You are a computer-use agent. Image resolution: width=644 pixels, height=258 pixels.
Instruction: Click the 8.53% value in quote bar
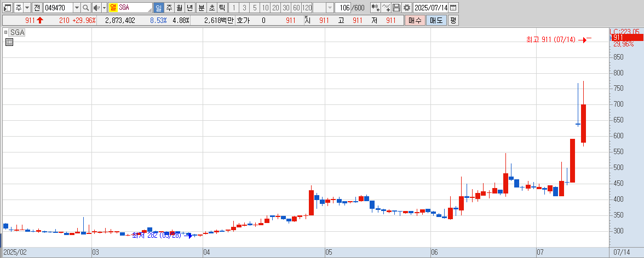(159, 21)
